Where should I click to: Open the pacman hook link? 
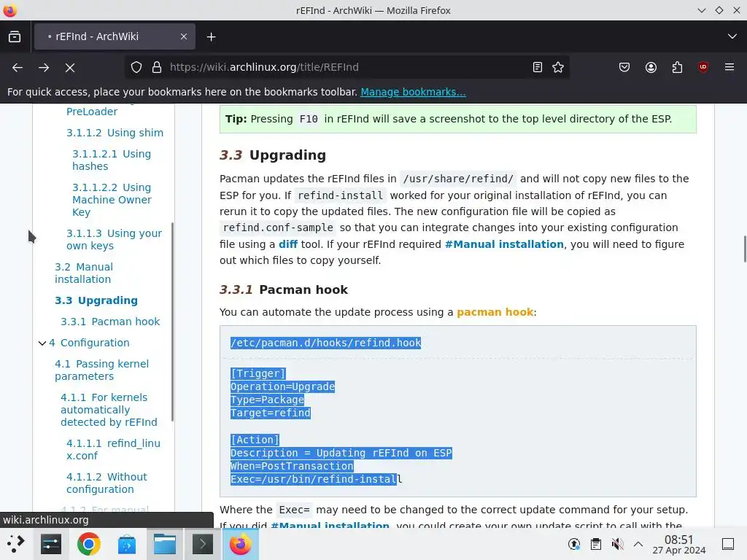coord(495,312)
